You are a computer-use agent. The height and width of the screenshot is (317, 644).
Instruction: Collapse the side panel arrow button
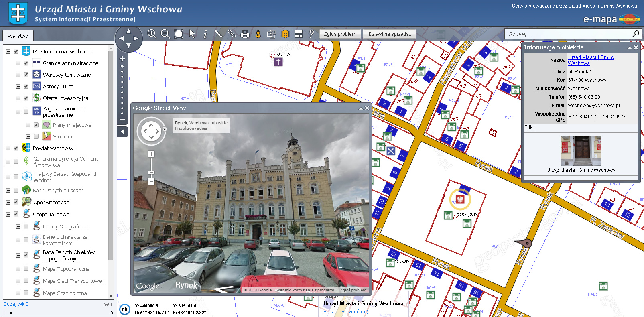(122, 132)
